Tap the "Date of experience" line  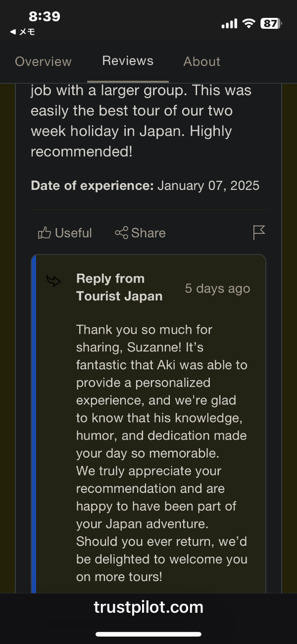point(145,185)
